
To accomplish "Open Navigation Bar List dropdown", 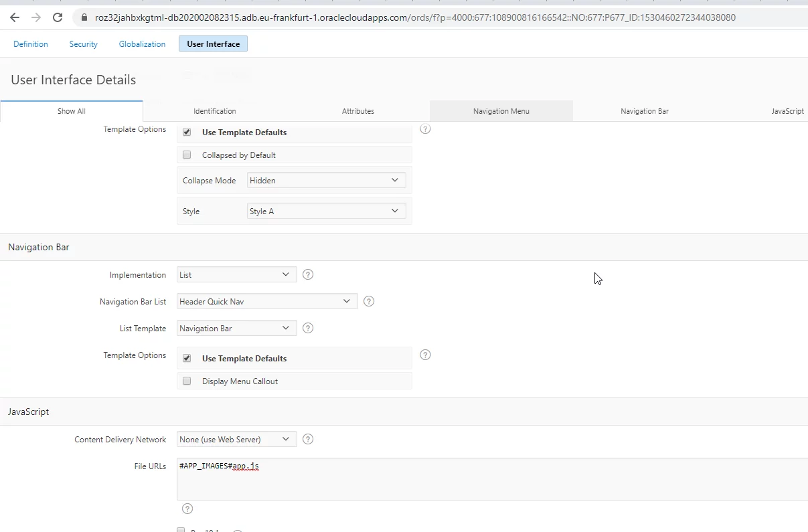I will [x=267, y=301].
